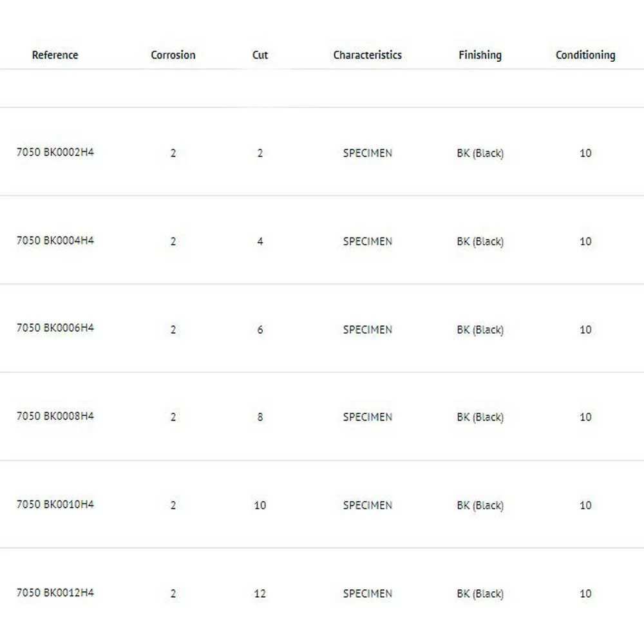Click BK (Black) finishing for BK0006H4

pos(480,330)
